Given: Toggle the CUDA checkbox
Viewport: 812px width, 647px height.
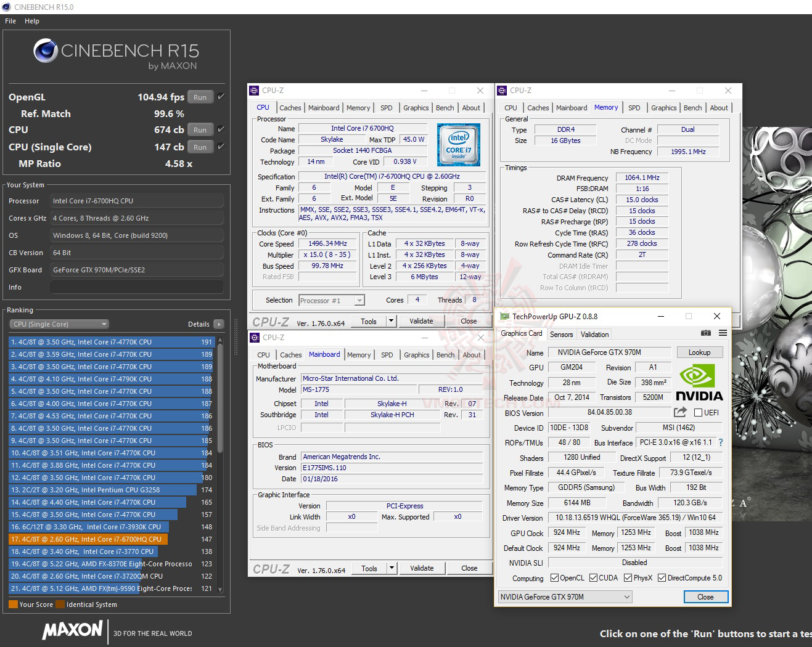Looking at the screenshot, I should coord(593,578).
